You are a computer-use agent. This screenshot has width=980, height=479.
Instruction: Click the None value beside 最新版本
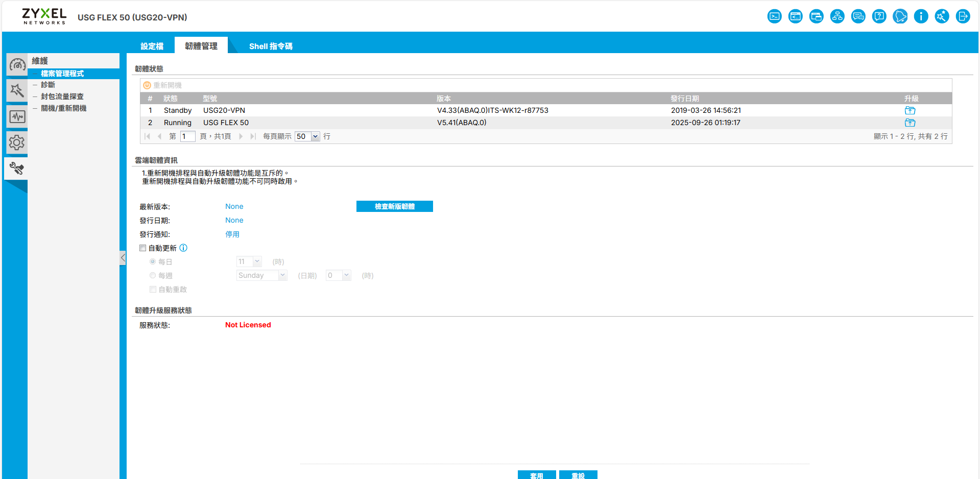(x=234, y=206)
